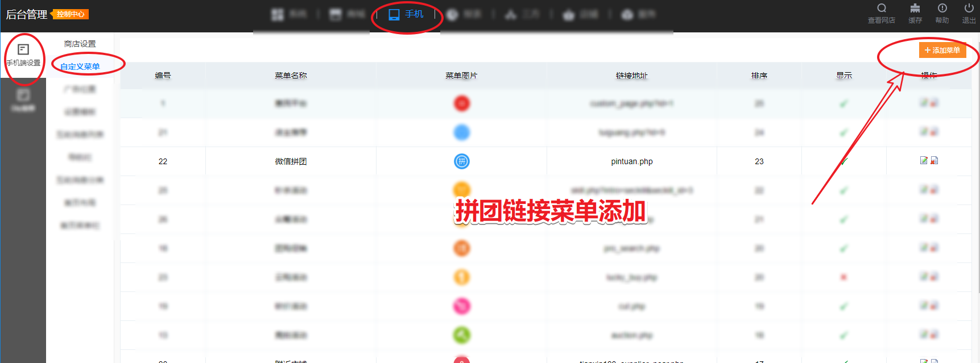Click the delete icon for 微信拼团 row
The width and height of the screenshot is (980, 363).
click(934, 161)
